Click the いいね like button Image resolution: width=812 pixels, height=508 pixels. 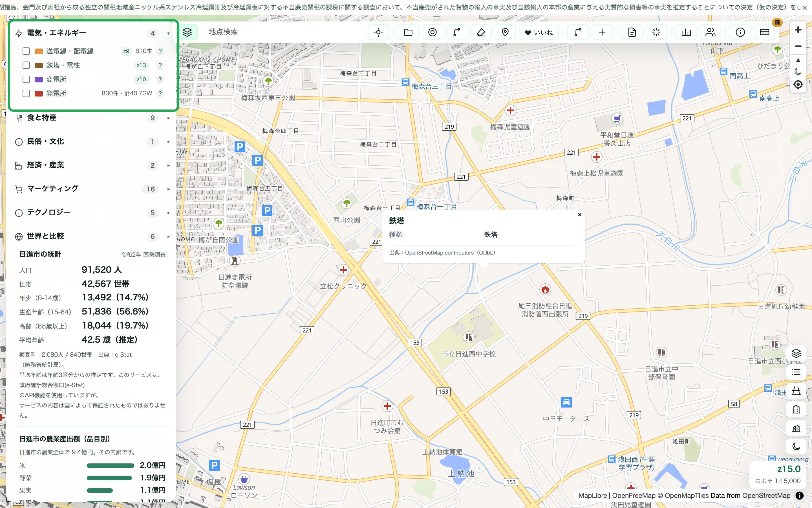point(539,32)
